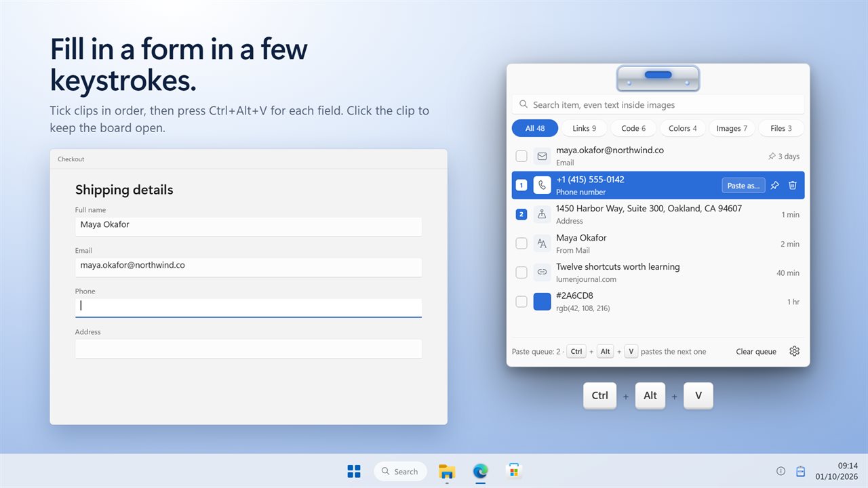Focus the Phone input field
The width and height of the screenshot is (868, 488).
(x=248, y=308)
